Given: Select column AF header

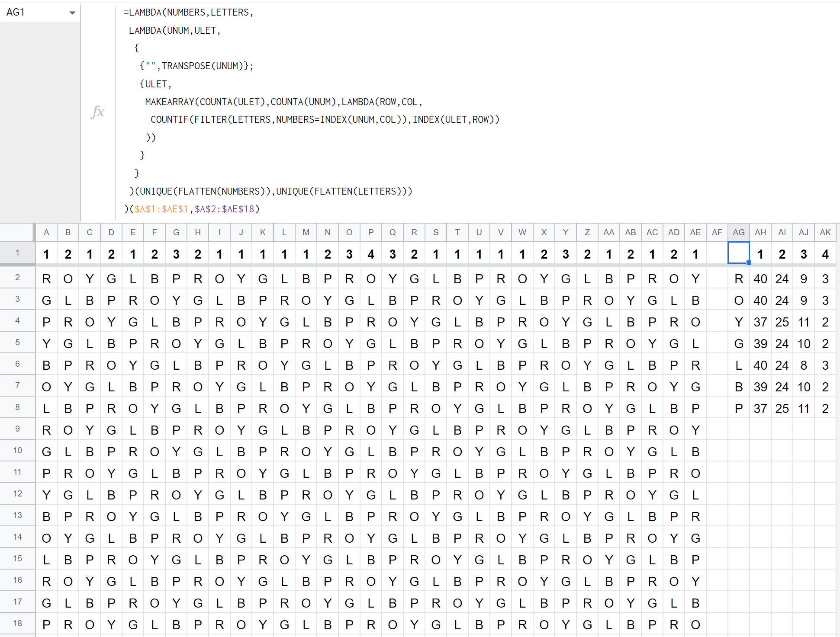Looking at the screenshot, I should (x=717, y=233).
